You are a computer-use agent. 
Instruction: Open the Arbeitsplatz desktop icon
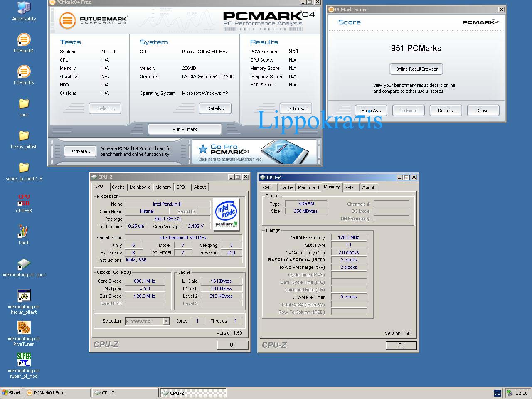point(24,11)
